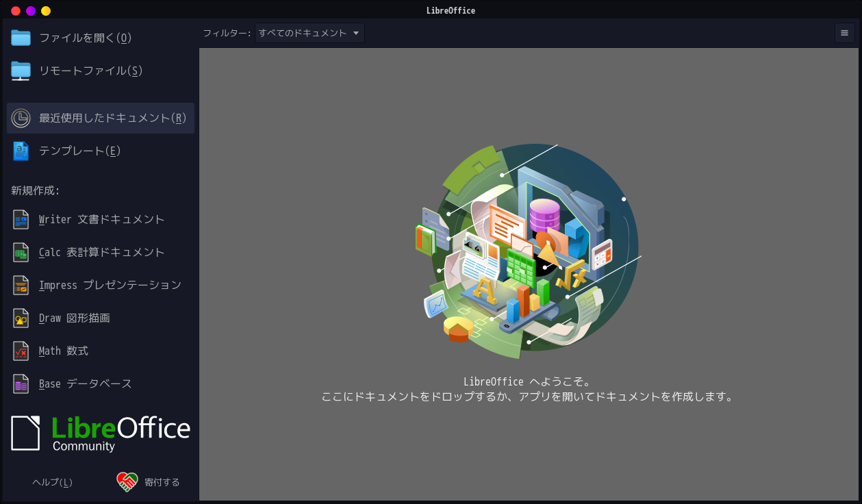Open the フィルター document type dropdown
Image resolution: width=862 pixels, height=504 pixels.
(309, 33)
